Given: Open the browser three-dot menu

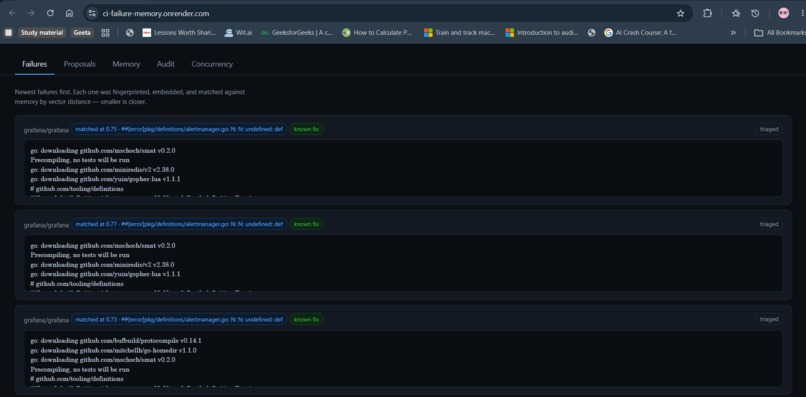Looking at the screenshot, I should (802, 13).
